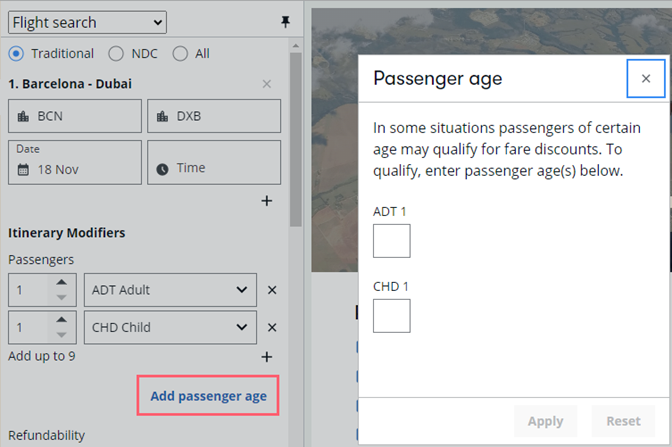Open the calendar for 18 Nov date

click(x=75, y=162)
